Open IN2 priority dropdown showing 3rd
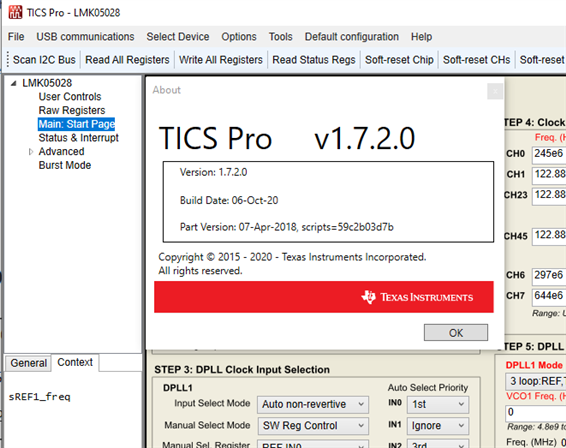 click(x=438, y=444)
